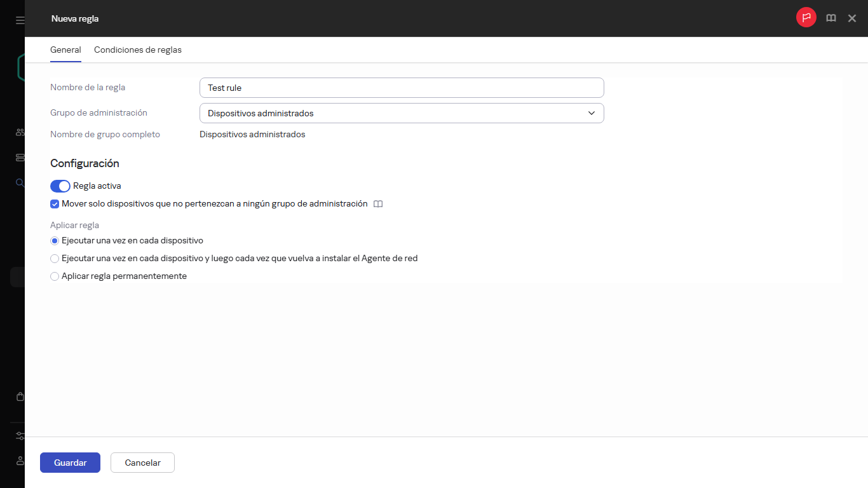
Task: Click the magnifier icon in sidebar
Action: (20, 183)
